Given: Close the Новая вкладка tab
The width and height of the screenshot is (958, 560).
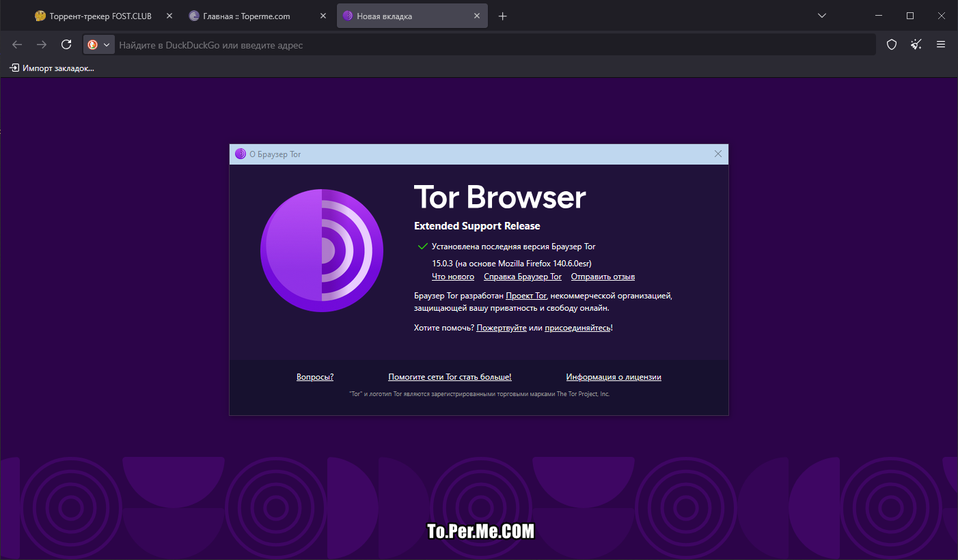Looking at the screenshot, I should [477, 16].
